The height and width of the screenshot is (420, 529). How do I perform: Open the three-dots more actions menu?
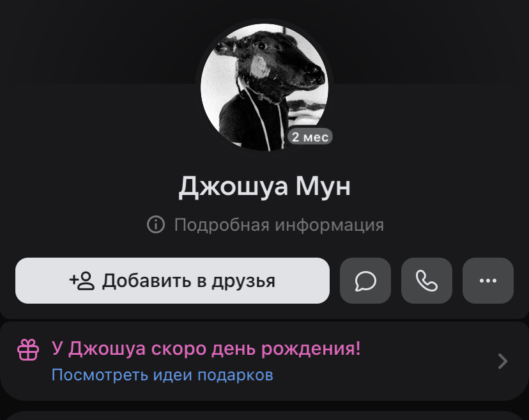pyautogui.click(x=488, y=281)
